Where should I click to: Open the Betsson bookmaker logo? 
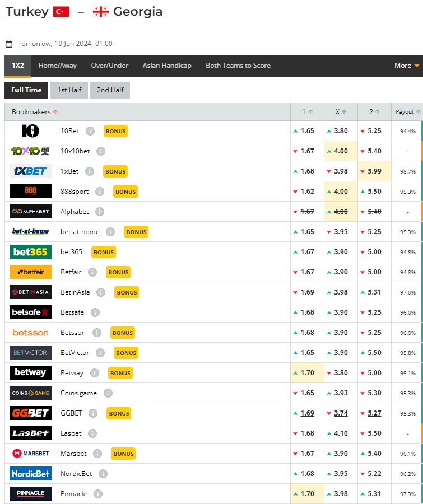coord(30,332)
